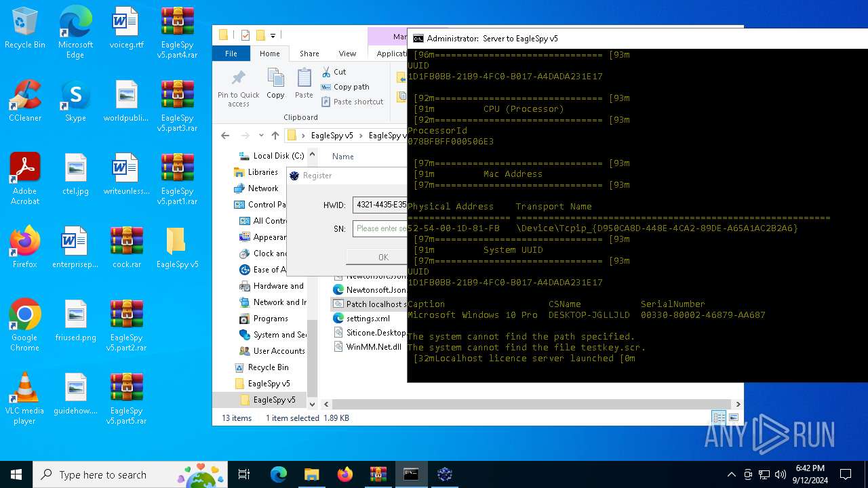Open voiceg.rtf document on desktop
This screenshot has width=868, height=488.
tap(127, 28)
